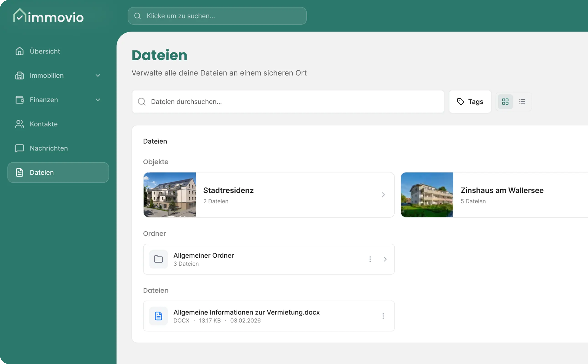
Task: Click the Nachrichten speech bubble icon
Action: (x=20, y=148)
